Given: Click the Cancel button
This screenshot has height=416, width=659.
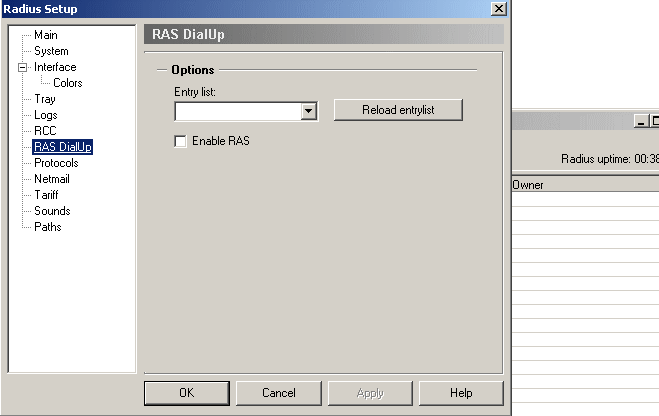Looking at the screenshot, I should click(278, 393).
